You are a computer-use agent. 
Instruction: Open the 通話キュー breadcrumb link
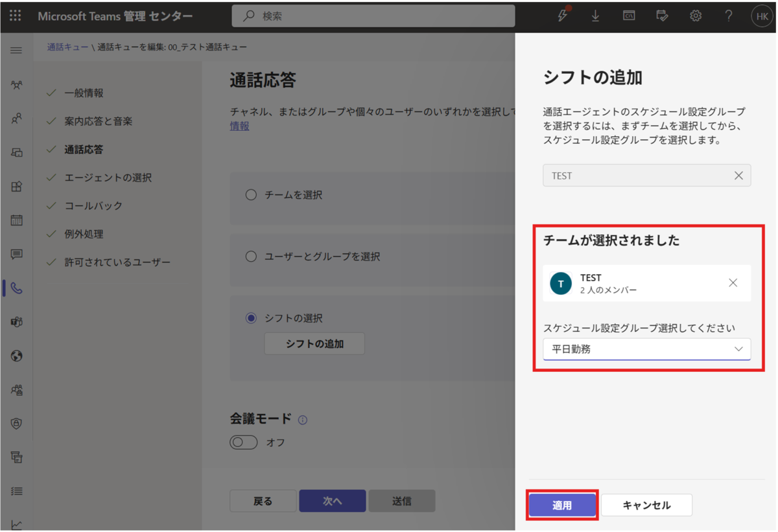tap(67, 47)
